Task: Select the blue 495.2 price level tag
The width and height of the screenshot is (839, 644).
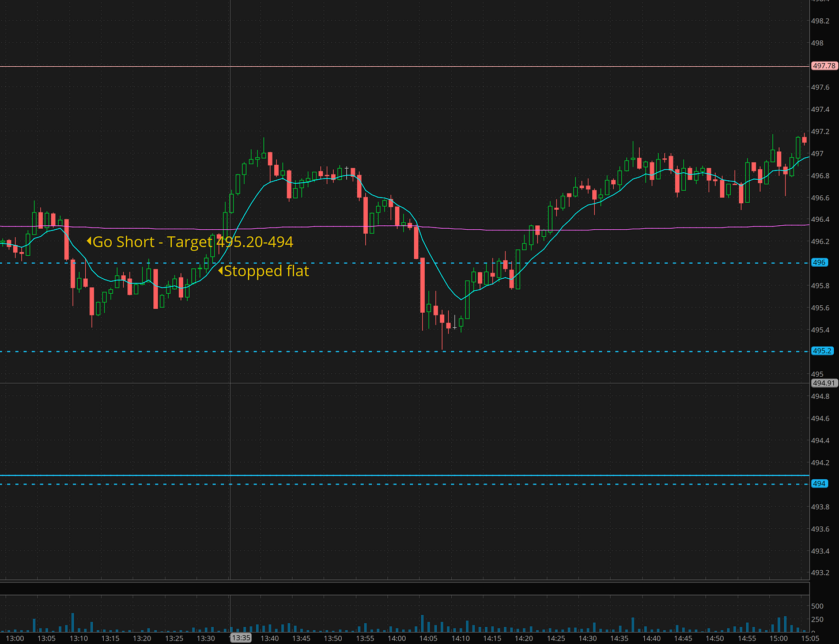Action: (822, 351)
